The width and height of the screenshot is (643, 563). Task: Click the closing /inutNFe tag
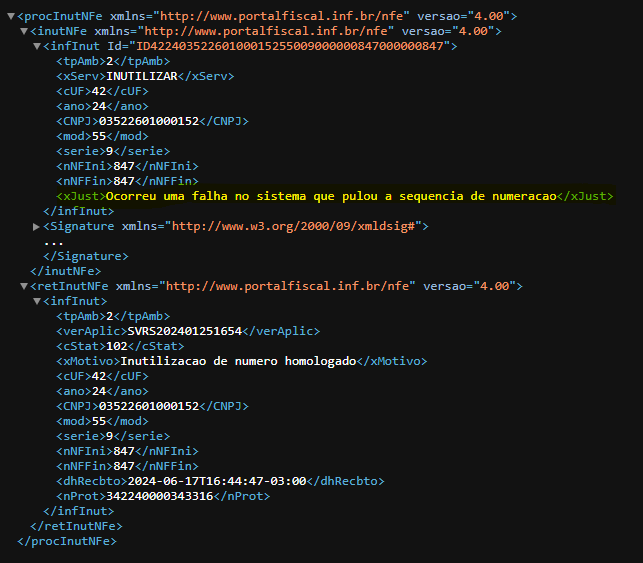point(66,271)
